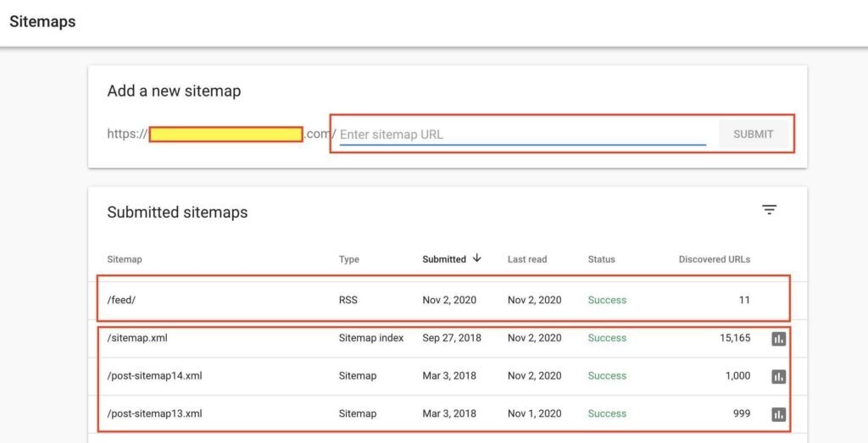Click the Sitemap column header
This screenshot has width=868, height=443.
[x=125, y=259]
